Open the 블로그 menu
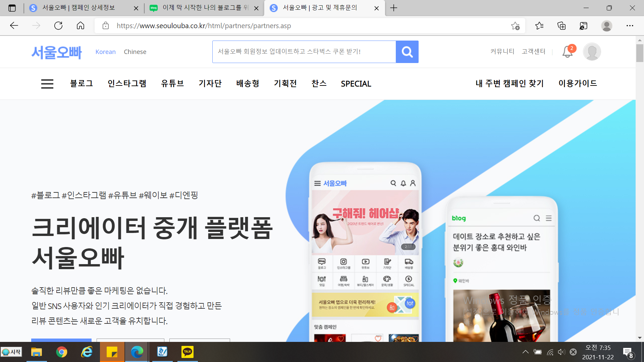Screen dimensions: 644x362 pos(82,83)
